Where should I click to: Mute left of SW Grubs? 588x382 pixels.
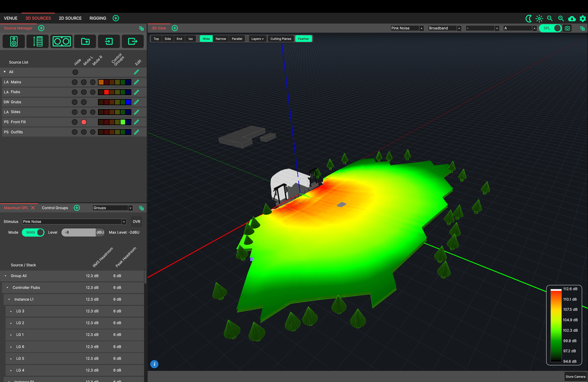(x=84, y=102)
